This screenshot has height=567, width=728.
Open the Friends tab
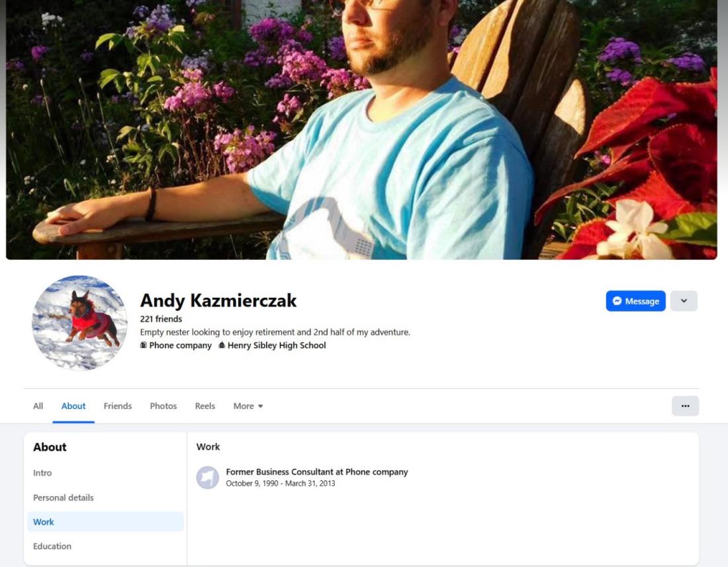click(x=117, y=406)
